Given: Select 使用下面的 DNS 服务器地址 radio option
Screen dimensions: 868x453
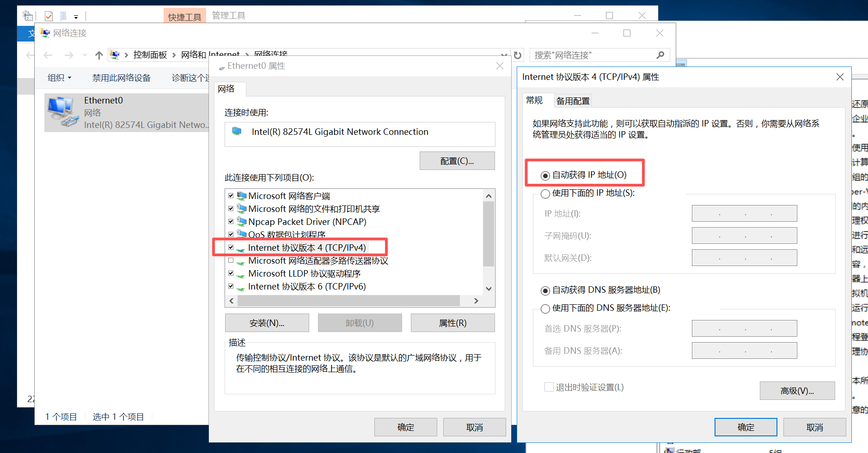Looking at the screenshot, I should click(x=545, y=308).
